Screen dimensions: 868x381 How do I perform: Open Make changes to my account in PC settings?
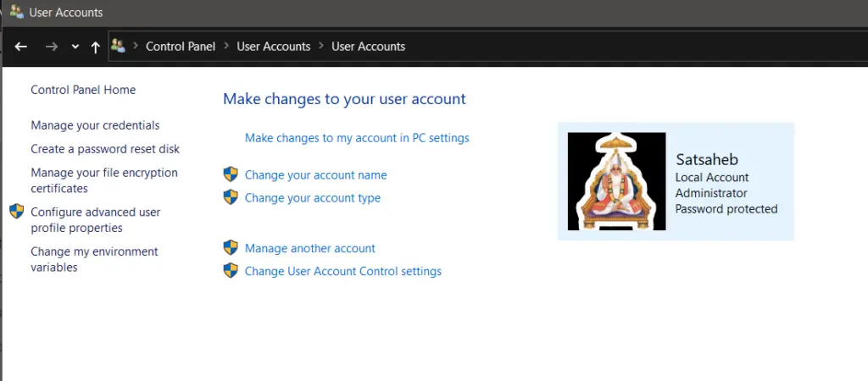tap(357, 138)
